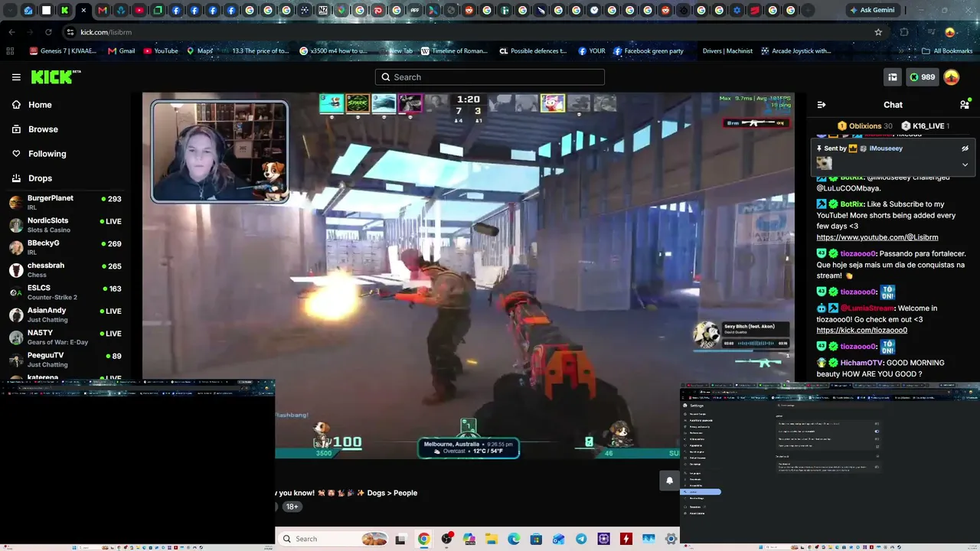Click K16_LIVE in the top gifters bar
This screenshot has width=980, height=551.
click(x=929, y=126)
